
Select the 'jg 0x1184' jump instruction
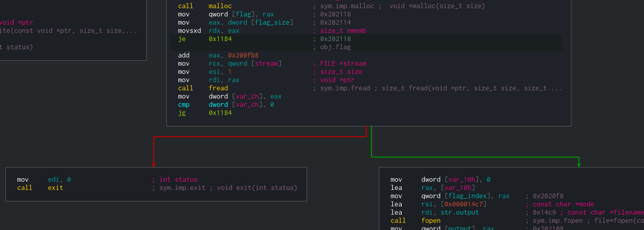pyautogui.click(x=205, y=113)
